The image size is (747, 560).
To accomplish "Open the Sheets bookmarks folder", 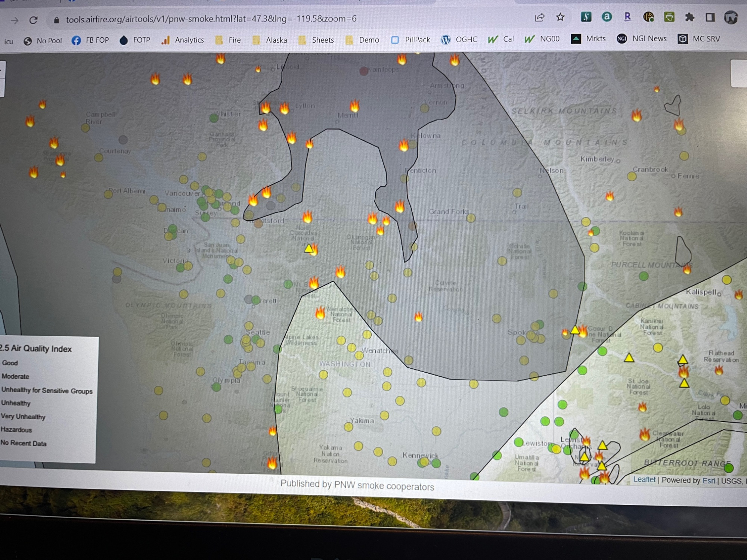I will pyautogui.click(x=316, y=40).
